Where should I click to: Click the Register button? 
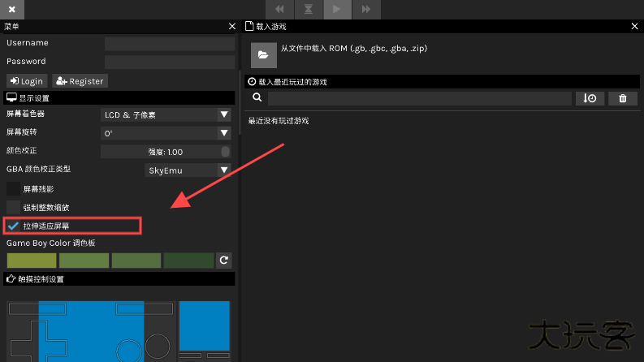pos(80,81)
